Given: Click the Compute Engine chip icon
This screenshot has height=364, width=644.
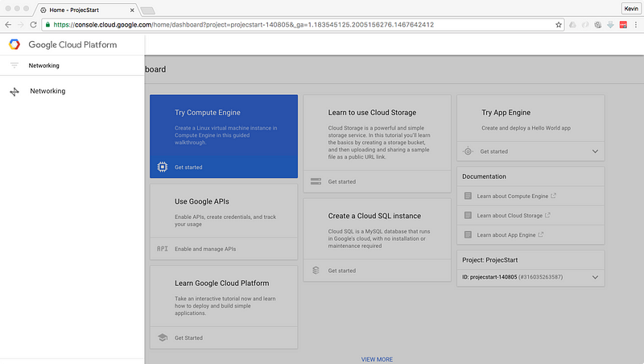Looking at the screenshot, I should tap(162, 168).
